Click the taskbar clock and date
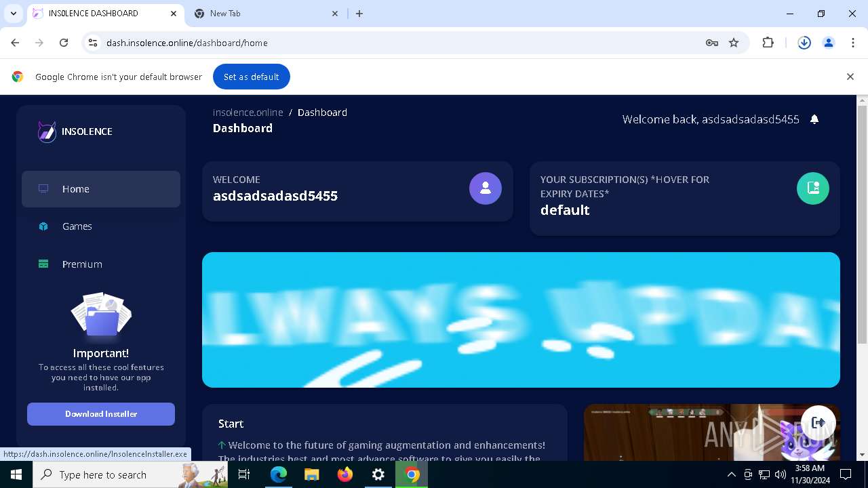 tap(809, 474)
